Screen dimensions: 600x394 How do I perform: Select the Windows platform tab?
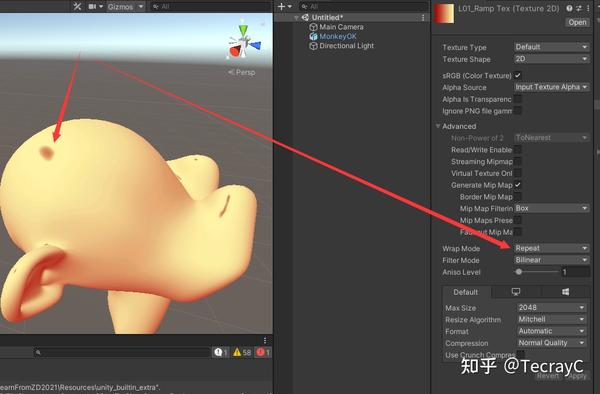pos(565,292)
